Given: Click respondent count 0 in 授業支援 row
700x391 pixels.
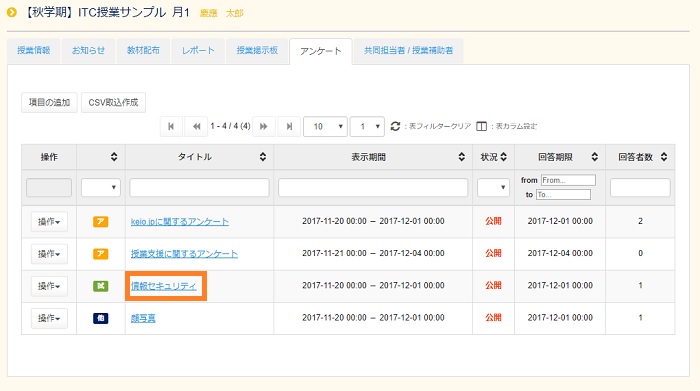Looking at the screenshot, I should coord(640,253).
